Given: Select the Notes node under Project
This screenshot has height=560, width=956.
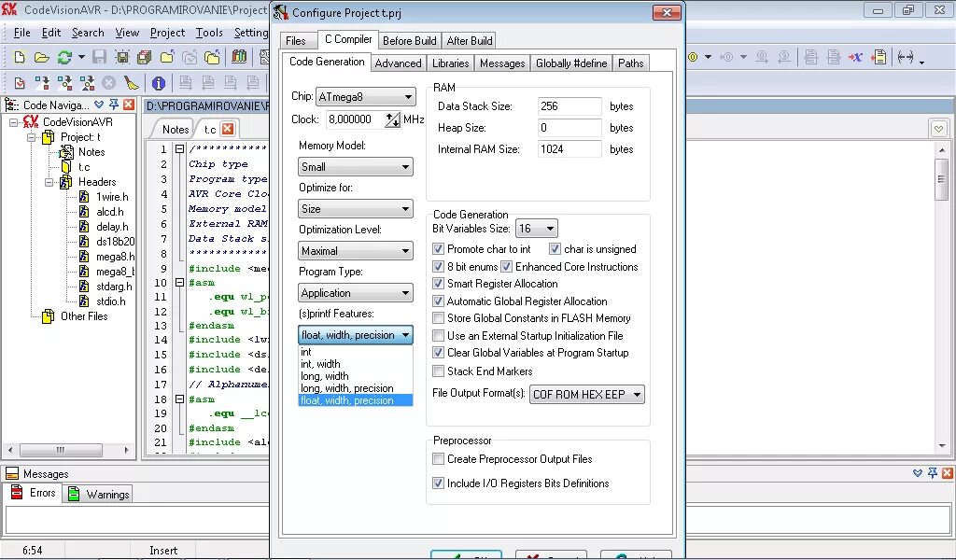Looking at the screenshot, I should pyautogui.click(x=91, y=152).
